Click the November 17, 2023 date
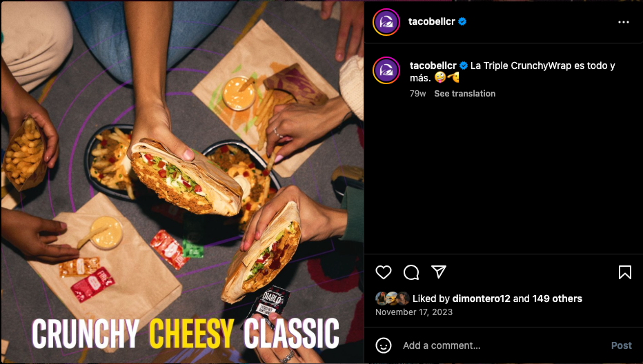 click(x=414, y=312)
